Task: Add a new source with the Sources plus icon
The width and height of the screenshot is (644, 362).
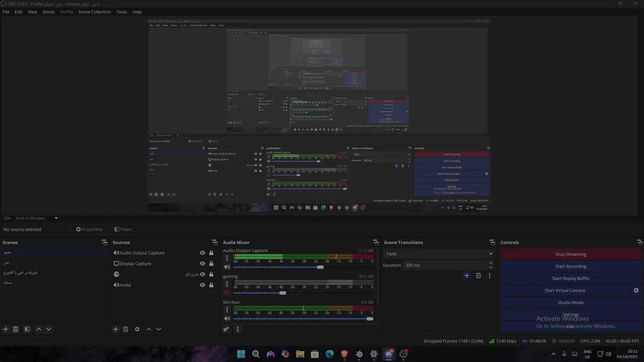Action: point(115,329)
